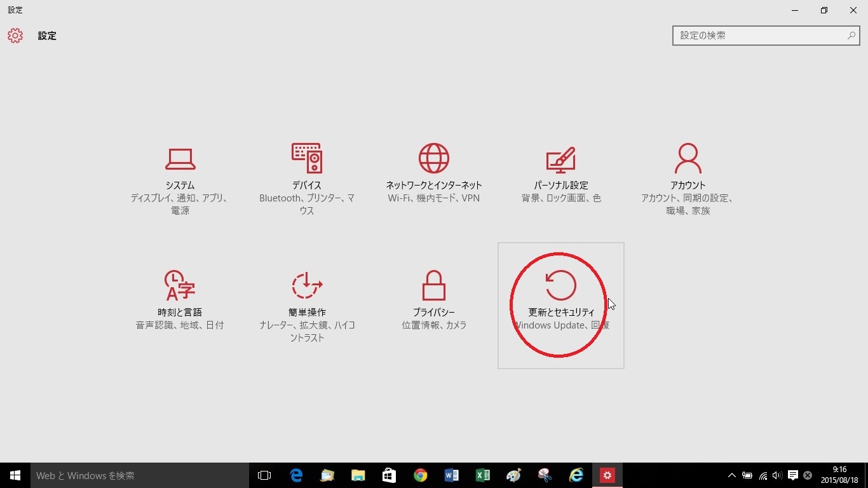The height and width of the screenshot is (488, 868).
Task: Open ネットワークとインターネット settings
Action: click(x=434, y=179)
